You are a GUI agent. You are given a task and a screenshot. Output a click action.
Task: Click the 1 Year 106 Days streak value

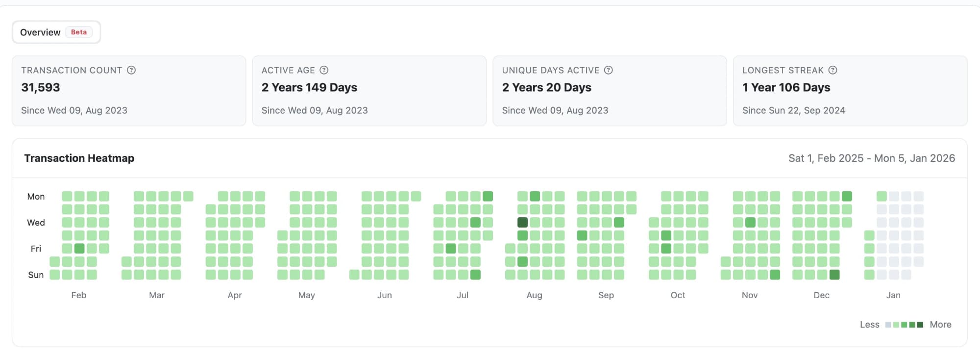pyautogui.click(x=786, y=88)
